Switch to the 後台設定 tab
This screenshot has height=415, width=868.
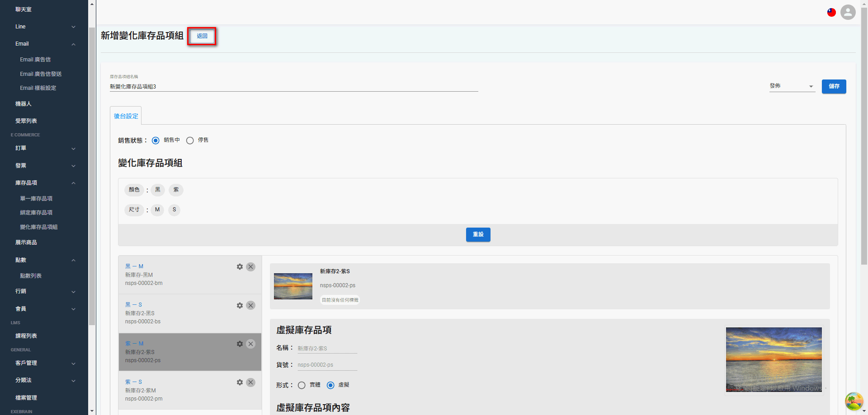[126, 116]
